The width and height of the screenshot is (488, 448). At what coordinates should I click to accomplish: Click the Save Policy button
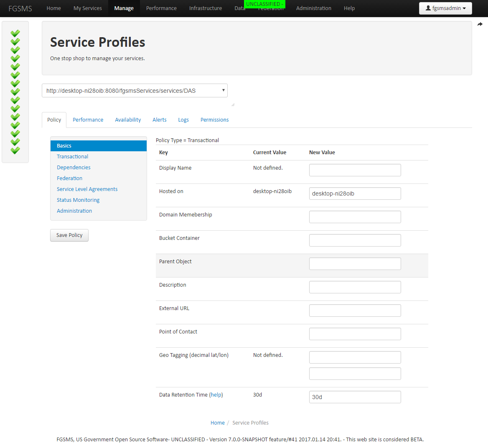pos(69,235)
